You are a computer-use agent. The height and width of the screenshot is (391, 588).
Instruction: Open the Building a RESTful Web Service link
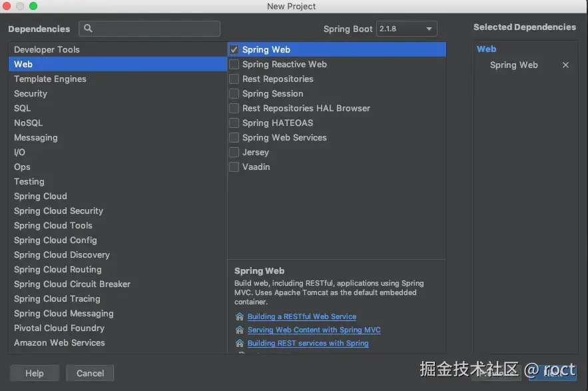click(x=302, y=316)
